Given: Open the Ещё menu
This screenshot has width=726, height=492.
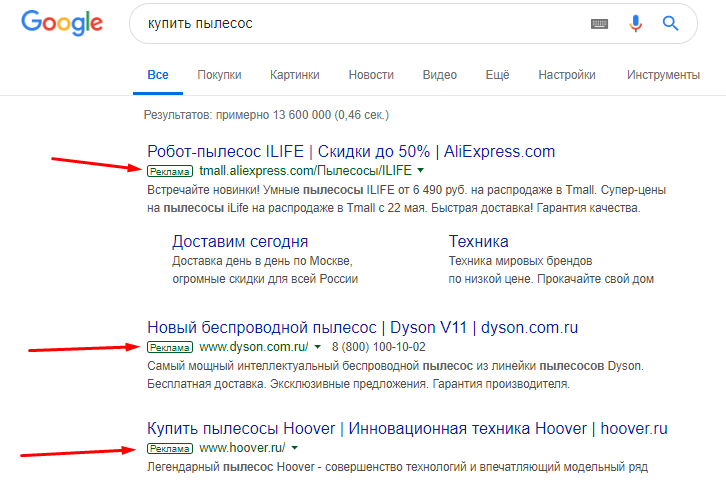Looking at the screenshot, I should [497, 75].
